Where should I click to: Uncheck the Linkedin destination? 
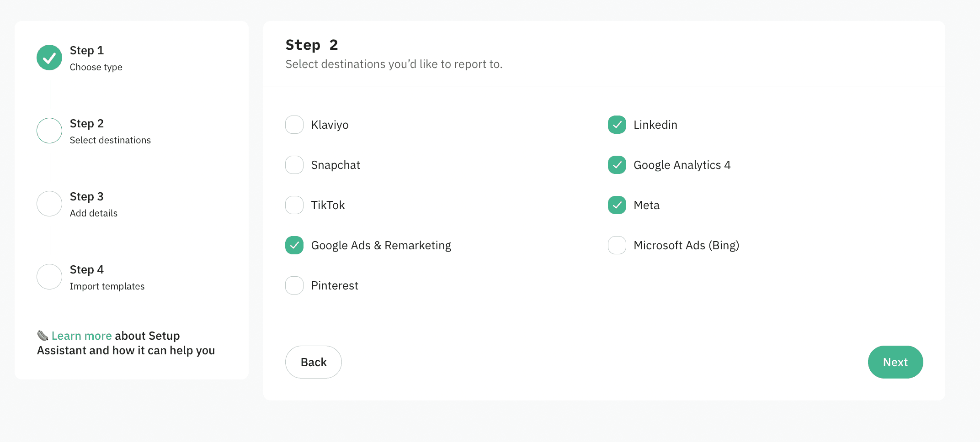click(x=617, y=125)
